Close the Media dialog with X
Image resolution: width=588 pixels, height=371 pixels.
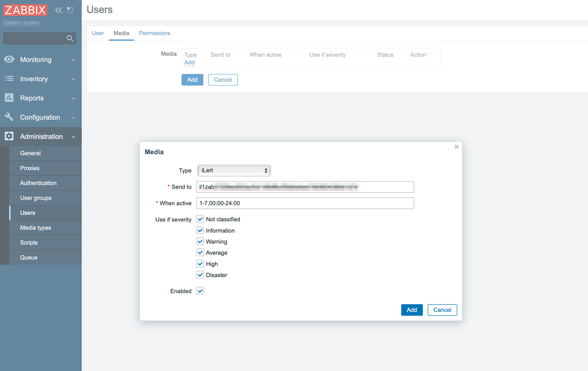click(x=456, y=147)
